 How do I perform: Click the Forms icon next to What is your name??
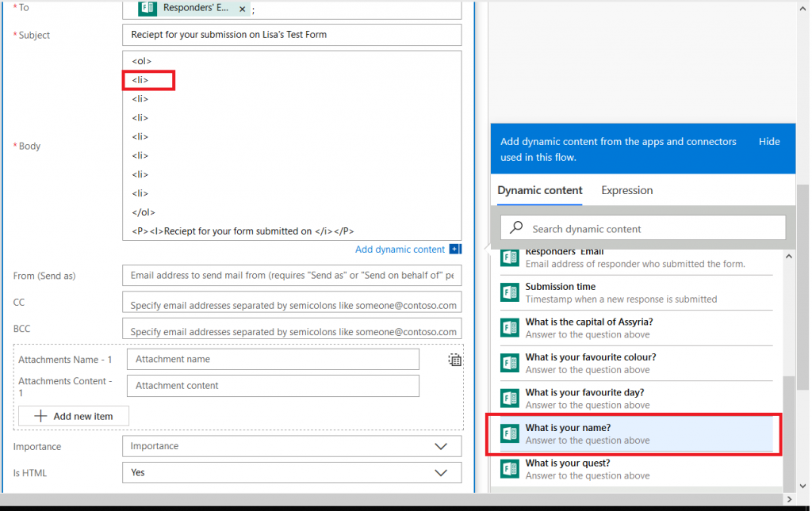(x=509, y=433)
